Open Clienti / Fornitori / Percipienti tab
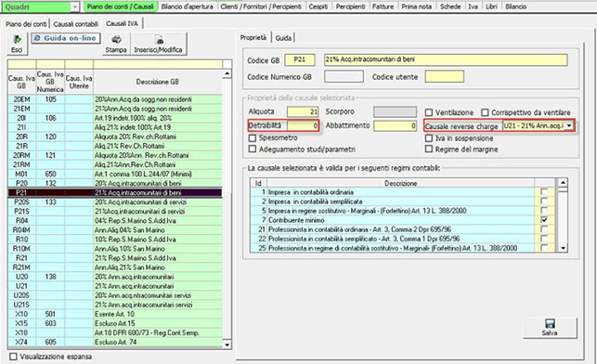Screen dimensions: 597x364 [261, 6]
